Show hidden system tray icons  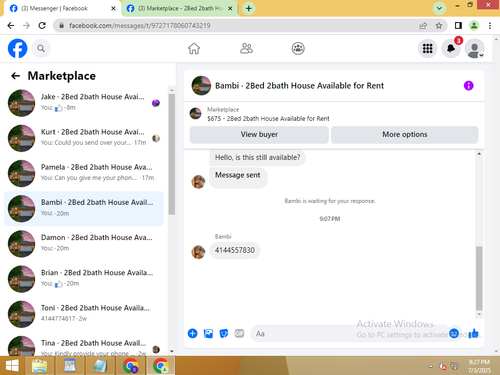pos(431,366)
